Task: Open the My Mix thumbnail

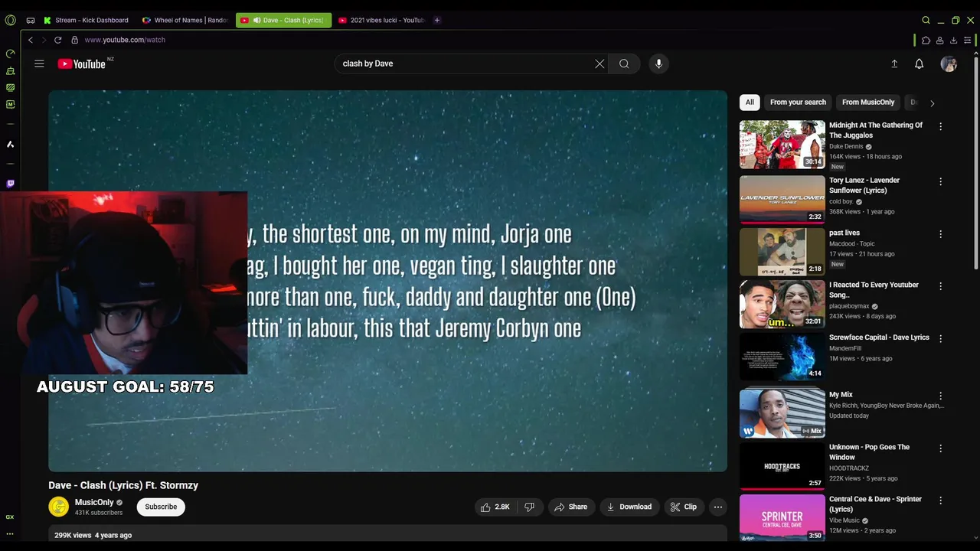Action: pos(782,413)
